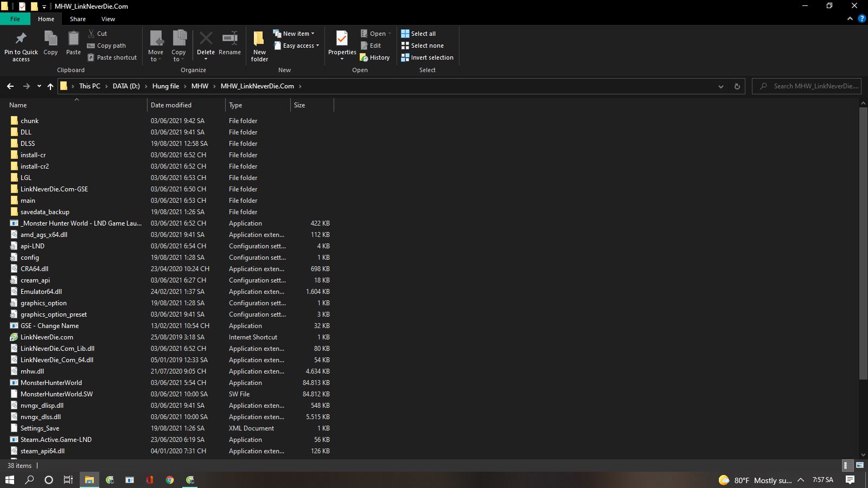
Task: Click the Delete icon in ribbon
Action: click(206, 39)
